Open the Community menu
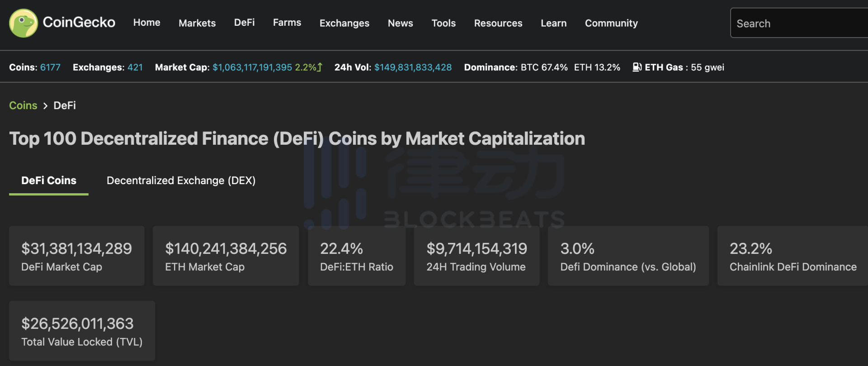 (x=611, y=23)
